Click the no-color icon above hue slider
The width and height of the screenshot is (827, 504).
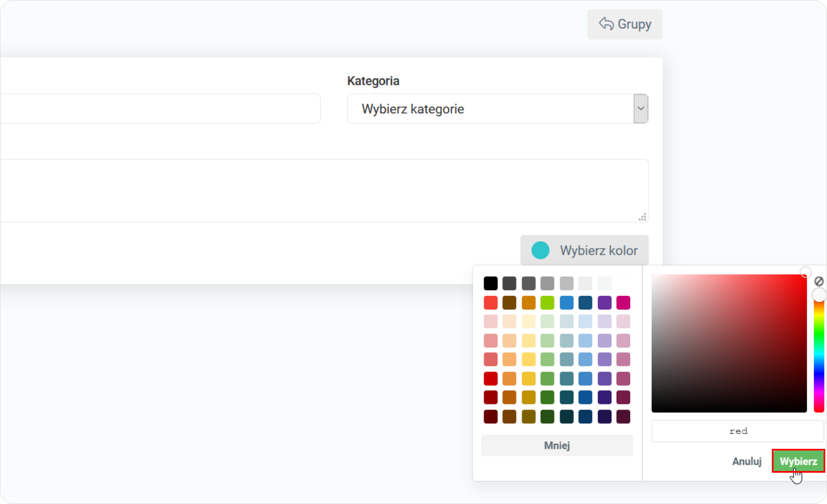point(819,281)
